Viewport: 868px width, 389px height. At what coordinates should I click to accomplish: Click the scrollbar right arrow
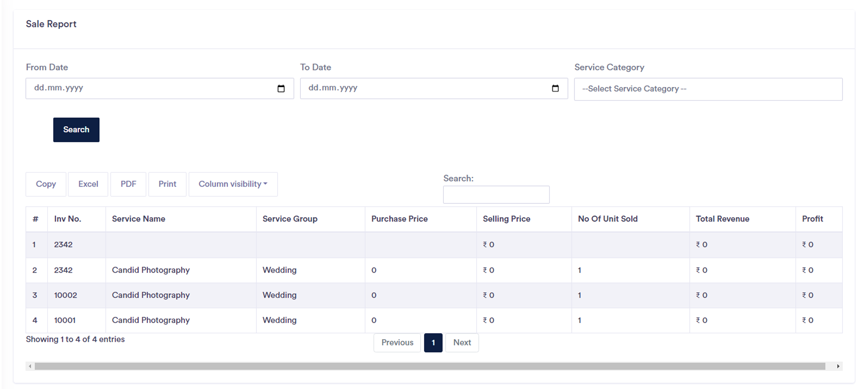coord(838,366)
